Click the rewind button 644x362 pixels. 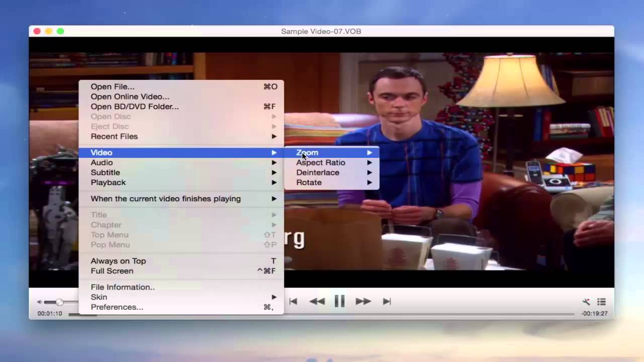point(317,301)
